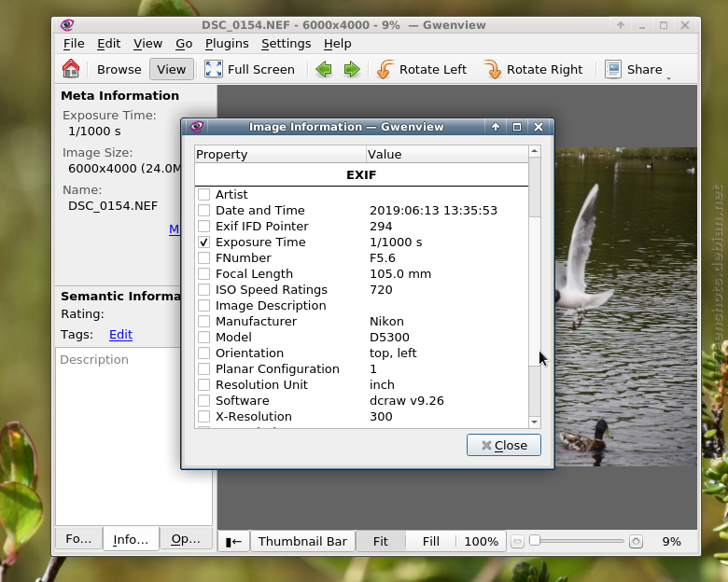Go to the previous image with the left arrow
The image size is (728, 582).
324,69
